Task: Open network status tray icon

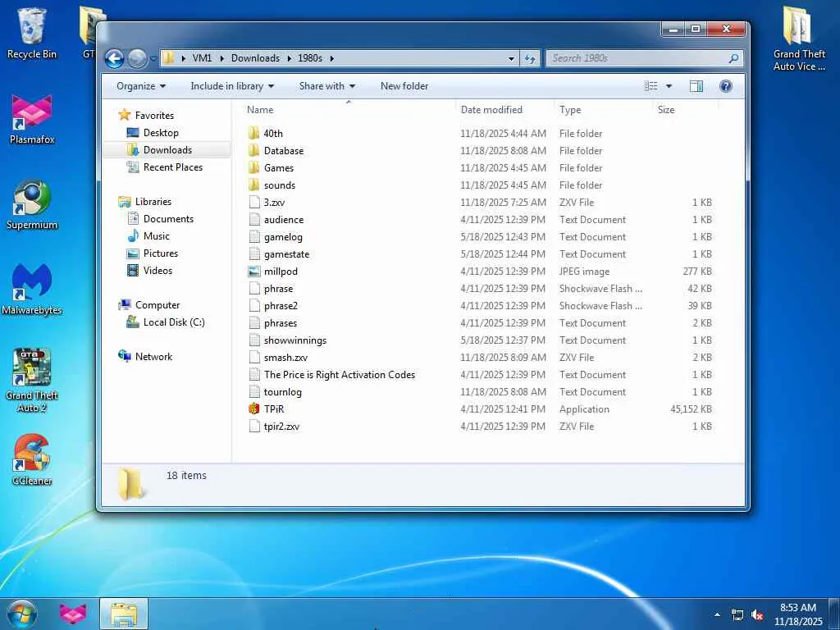Action: pos(737,615)
